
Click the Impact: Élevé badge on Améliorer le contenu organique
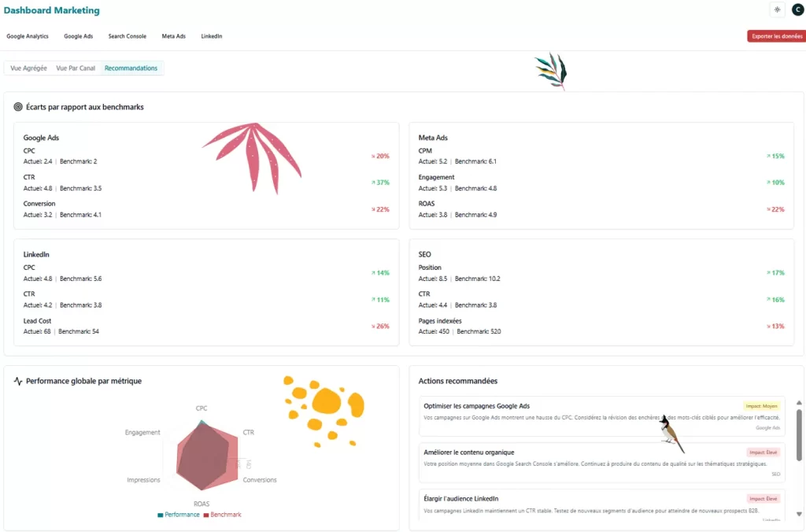[x=763, y=453]
